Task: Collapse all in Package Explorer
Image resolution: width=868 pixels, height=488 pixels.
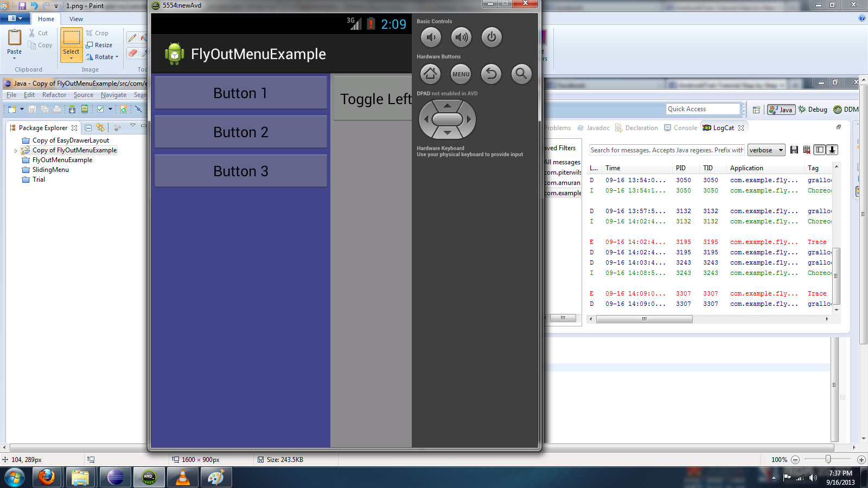Action: pos(88,128)
